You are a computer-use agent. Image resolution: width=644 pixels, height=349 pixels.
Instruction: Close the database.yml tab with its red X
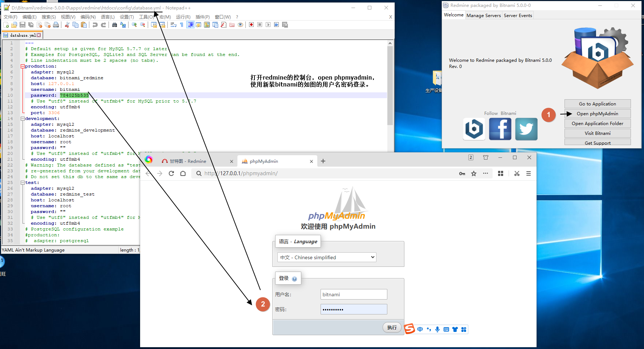coord(39,35)
